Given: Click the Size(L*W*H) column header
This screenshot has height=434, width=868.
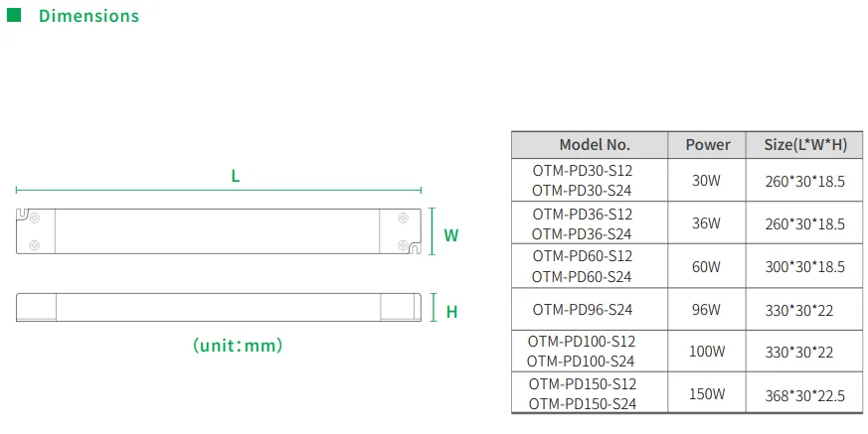Looking at the screenshot, I should (x=805, y=145).
